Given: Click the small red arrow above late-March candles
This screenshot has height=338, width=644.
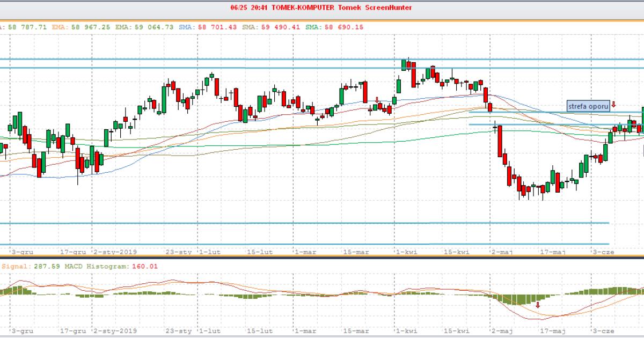Looking at the screenshot, I should pos(377,100).
